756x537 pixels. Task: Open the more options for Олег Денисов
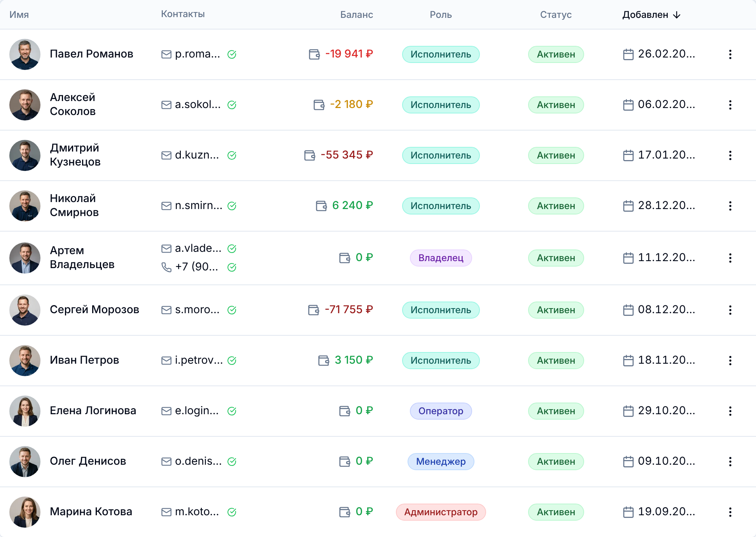point(730,462)
